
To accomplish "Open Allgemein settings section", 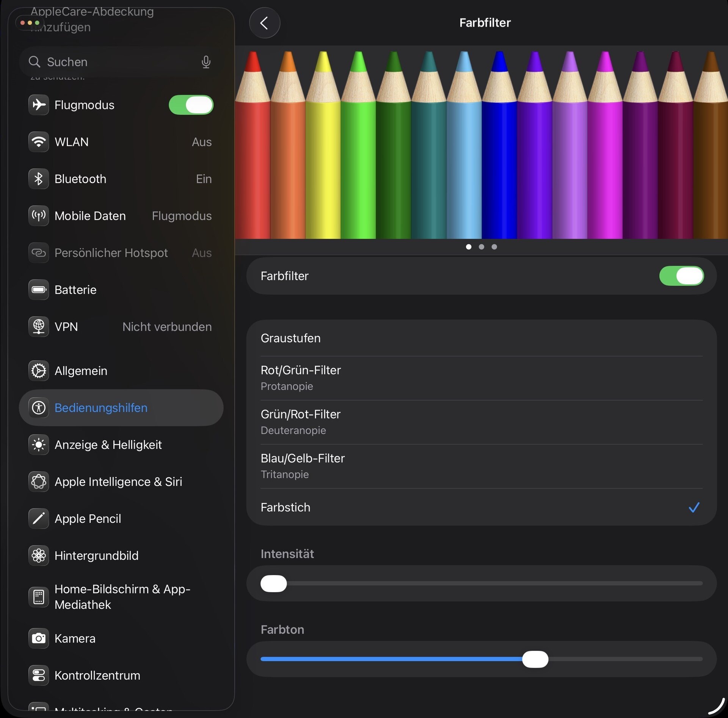I will [81, 371].
